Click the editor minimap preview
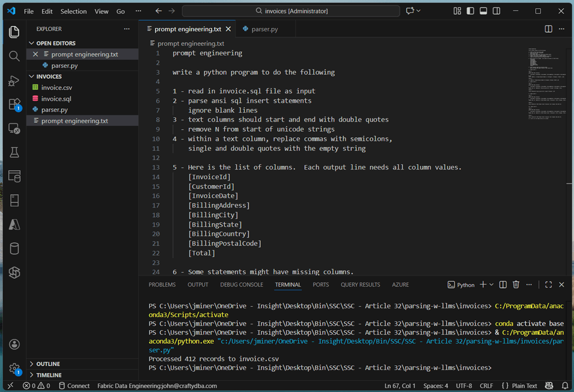The width and height of the screenshot is (574, 392). [x=548, y=82]
